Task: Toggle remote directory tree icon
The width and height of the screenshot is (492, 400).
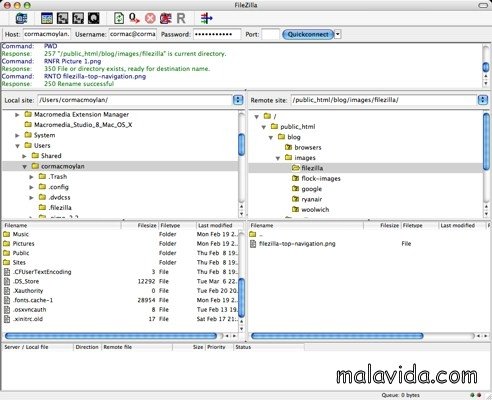Action: point(78,18)
